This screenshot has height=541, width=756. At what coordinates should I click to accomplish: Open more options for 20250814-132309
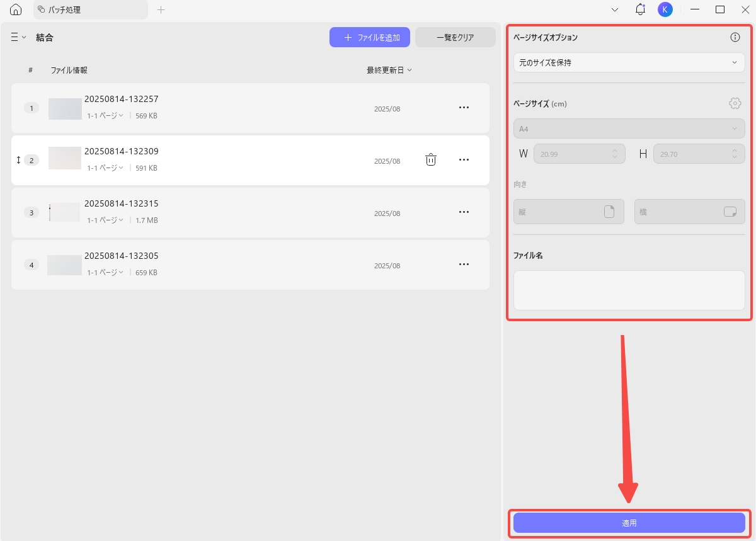pos(464,160)
